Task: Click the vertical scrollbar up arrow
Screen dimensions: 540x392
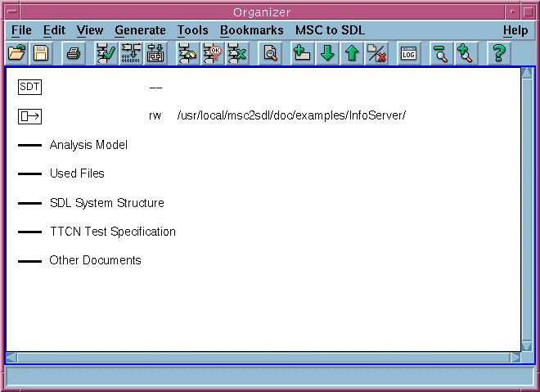Action: (x=527, y=73)
